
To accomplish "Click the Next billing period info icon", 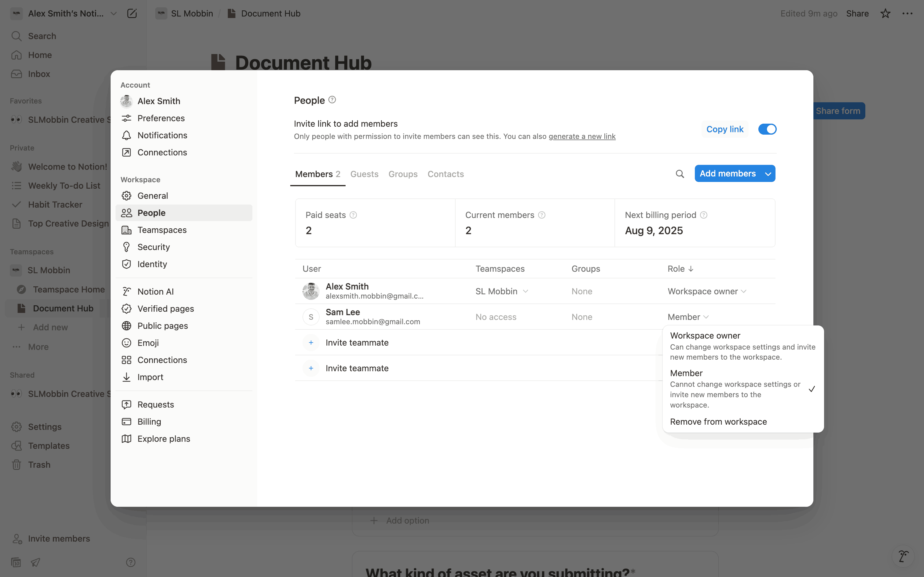I will click(x=704, y=215).
